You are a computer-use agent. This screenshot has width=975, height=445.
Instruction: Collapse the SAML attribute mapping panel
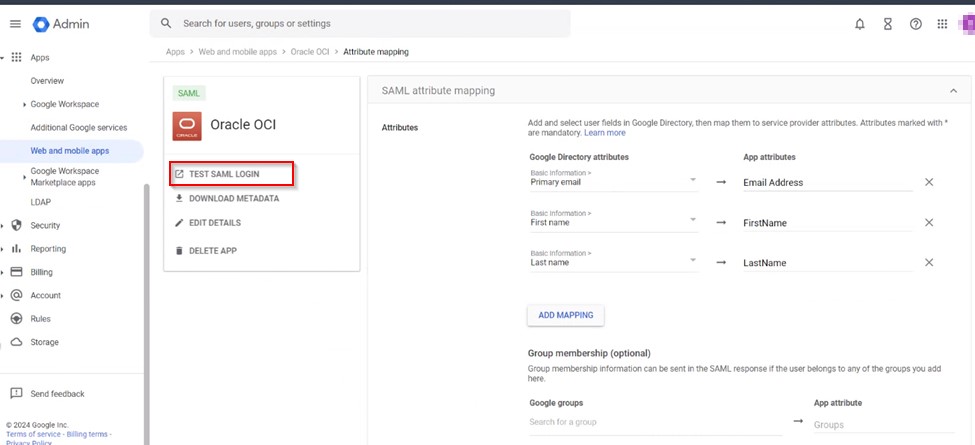(x=952, y=91)
